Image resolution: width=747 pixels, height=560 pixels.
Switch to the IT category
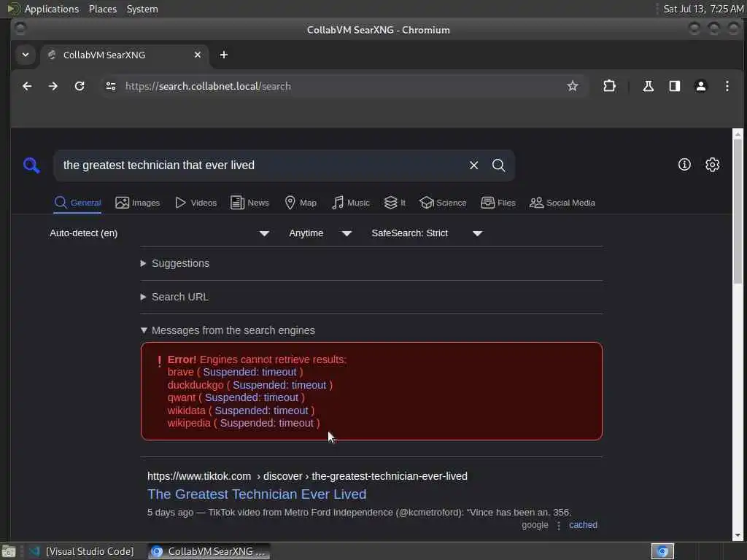(x=395, y=203)
